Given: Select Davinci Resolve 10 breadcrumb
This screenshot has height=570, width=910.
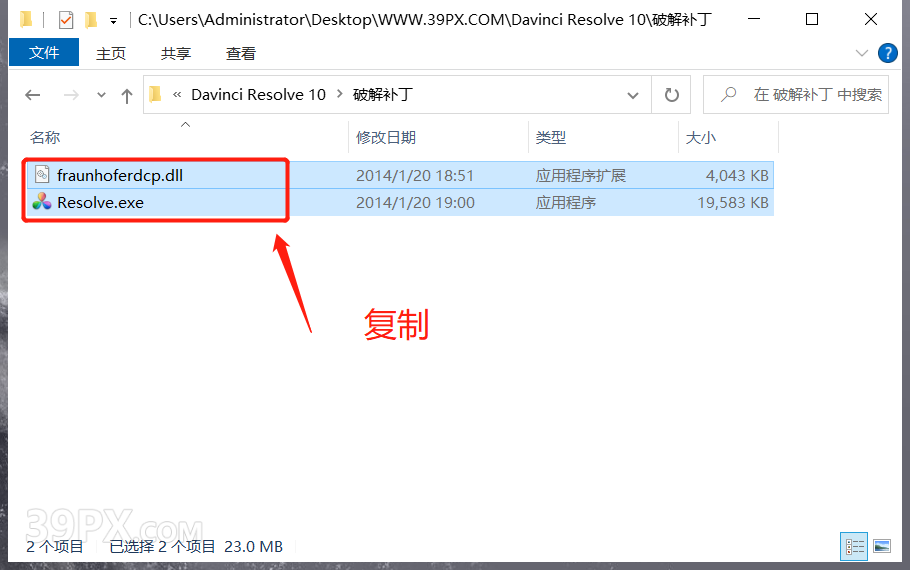Looking at the screenshot, I should coord(258,95).
